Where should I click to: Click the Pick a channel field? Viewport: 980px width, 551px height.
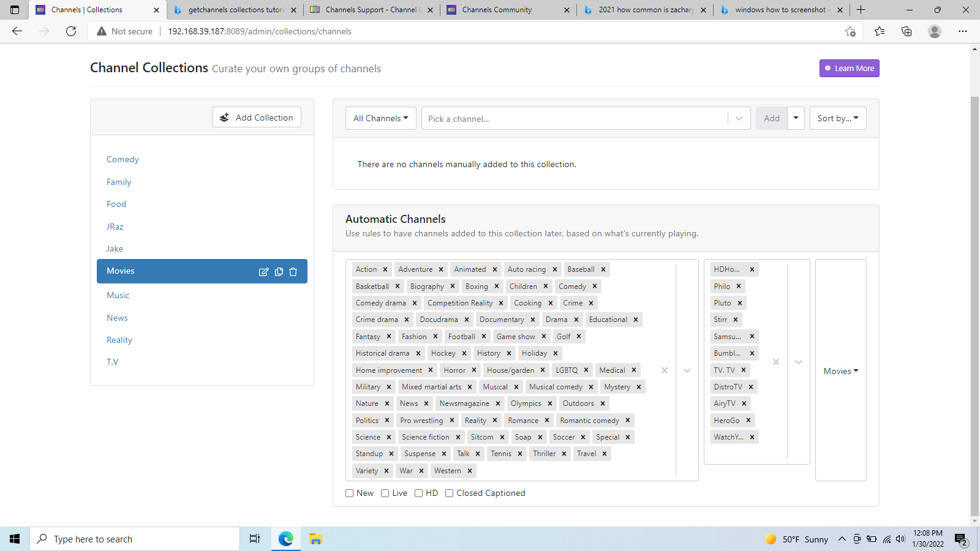[575, 119]
